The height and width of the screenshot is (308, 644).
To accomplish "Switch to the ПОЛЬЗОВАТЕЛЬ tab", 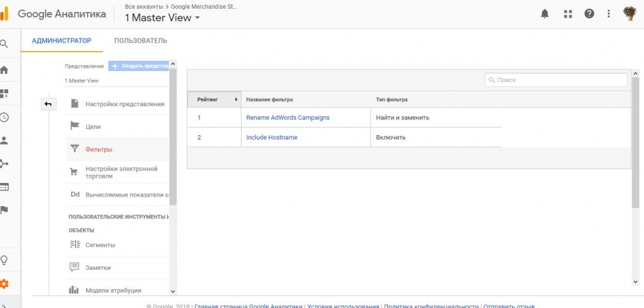I will click(x=141, y=41).
